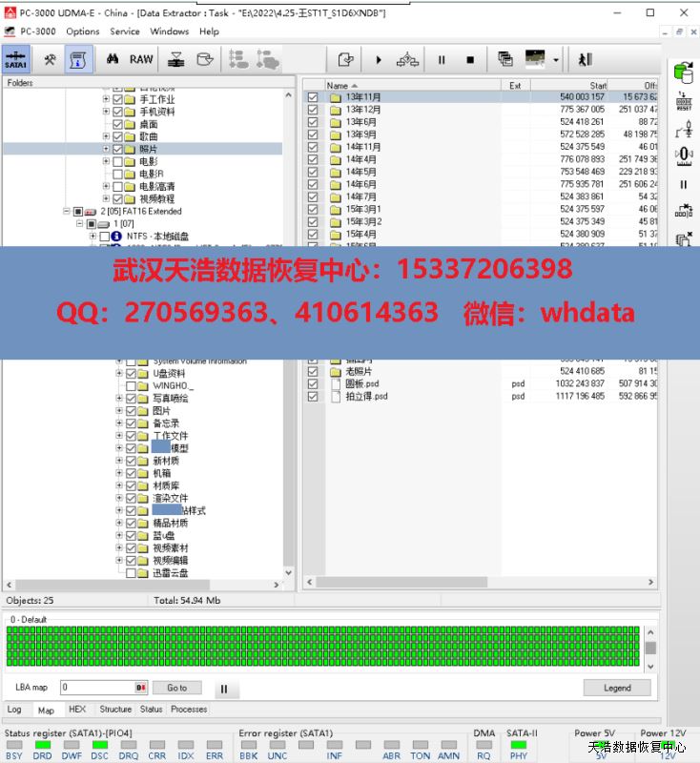This screenshot has width=700, height=763.
Task: Expand the 视频素材 folder tree node
Action: [119, 548]
